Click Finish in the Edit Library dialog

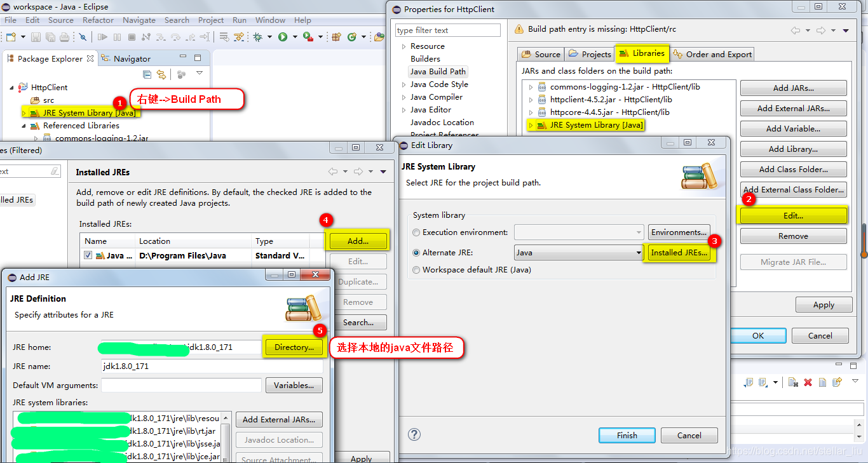click(627, 435)
